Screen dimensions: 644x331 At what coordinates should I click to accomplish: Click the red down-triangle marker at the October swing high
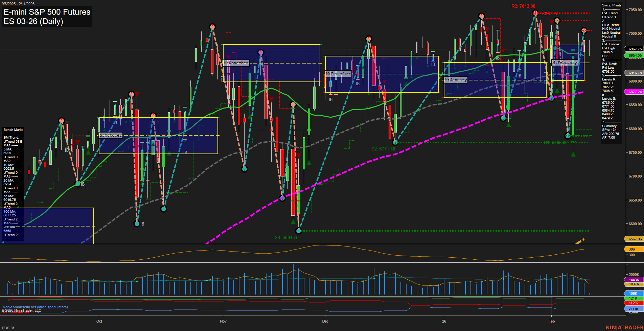pyautogui.click(x=138, y=95)
